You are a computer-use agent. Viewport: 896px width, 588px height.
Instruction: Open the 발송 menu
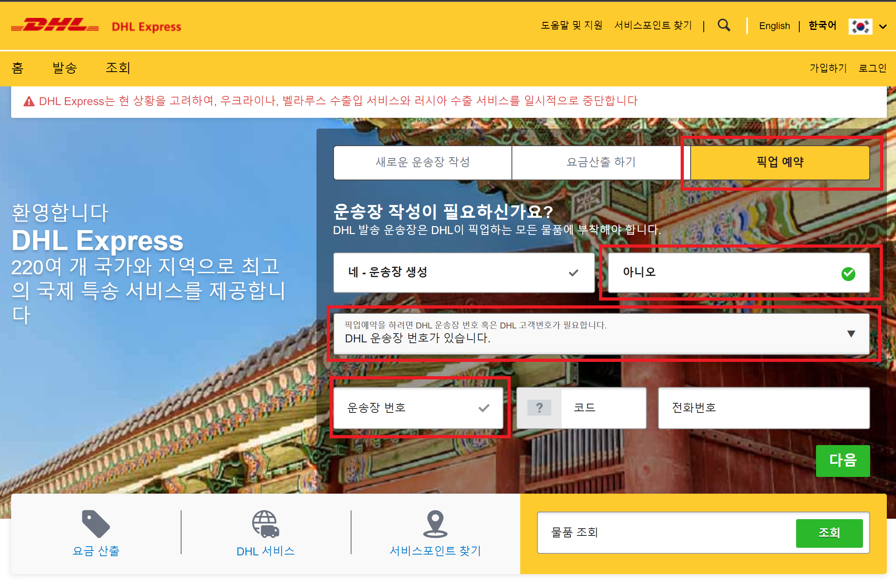(64, 68)
